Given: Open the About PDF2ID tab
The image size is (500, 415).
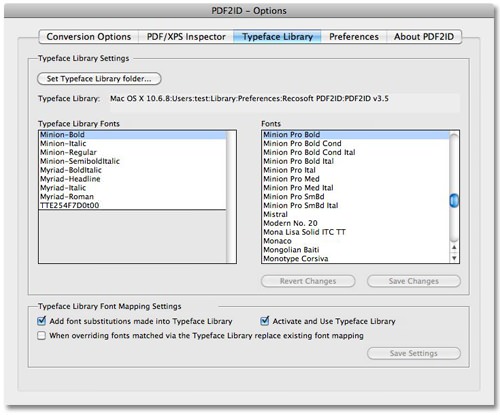Looking at the screenshot, I should [x=424, y=37].
